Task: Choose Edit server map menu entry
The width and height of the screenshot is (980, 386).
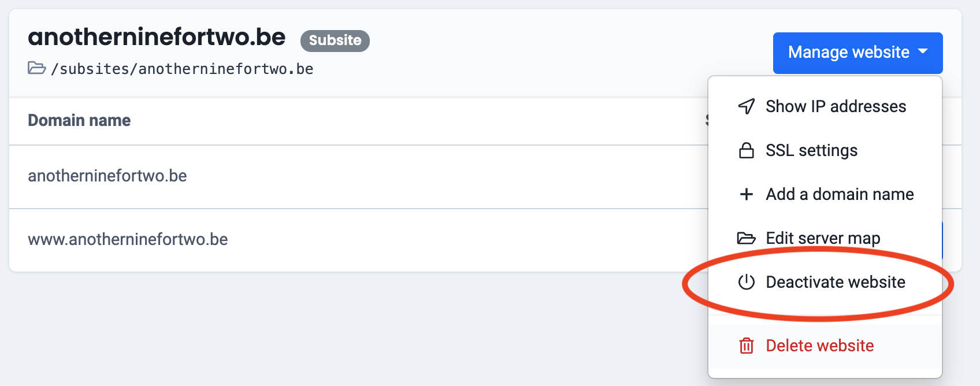Action: click(x=823, y=238)
